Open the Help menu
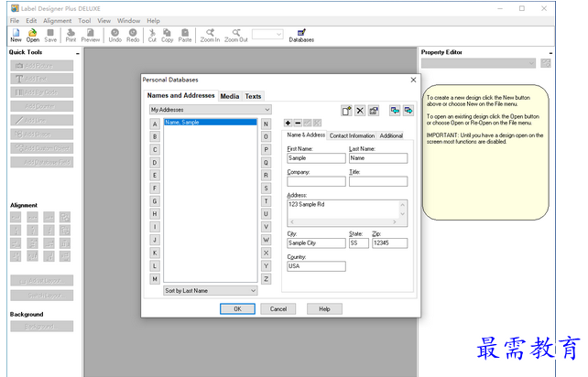This screenshot has width=588, height=377. pos(153,21)
